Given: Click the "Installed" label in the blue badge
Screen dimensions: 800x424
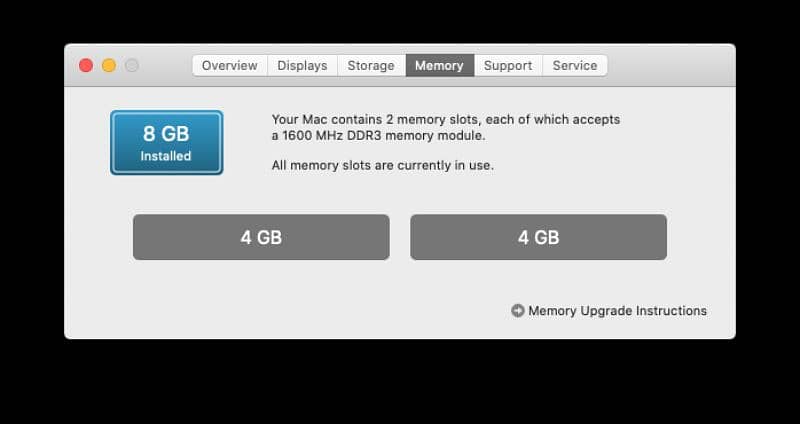Looking at the screenshot, I should click(166, 156).
